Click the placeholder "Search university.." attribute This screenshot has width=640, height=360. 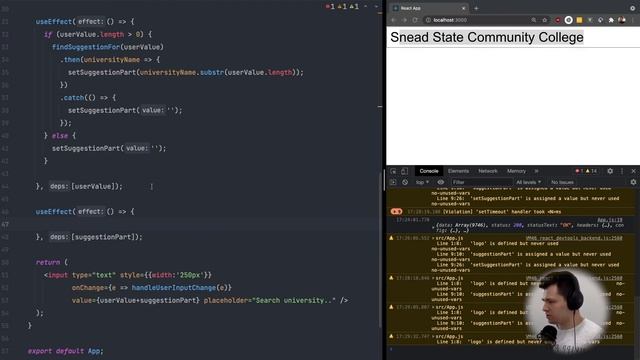(269, 300)
